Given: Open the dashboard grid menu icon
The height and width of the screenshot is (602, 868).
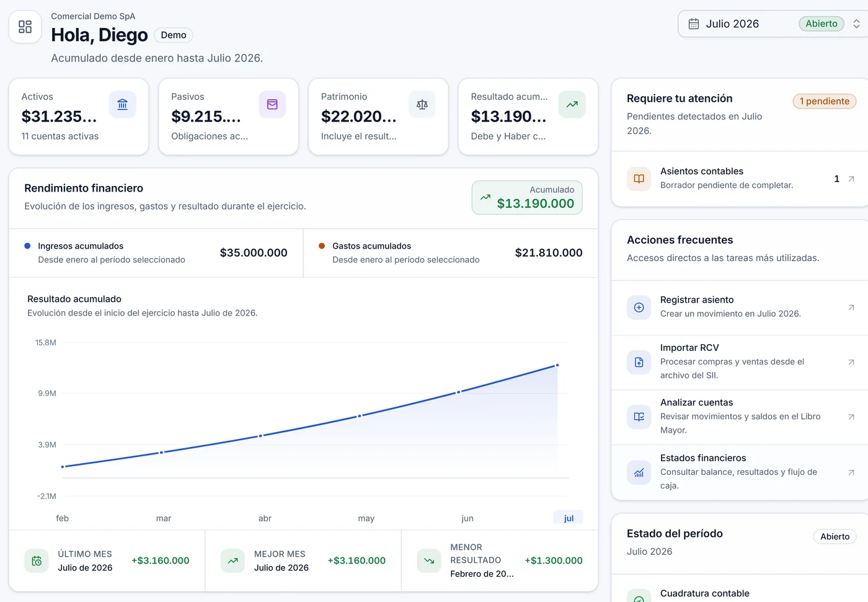Looking at the screenshot, I should (x=25, y=27).
